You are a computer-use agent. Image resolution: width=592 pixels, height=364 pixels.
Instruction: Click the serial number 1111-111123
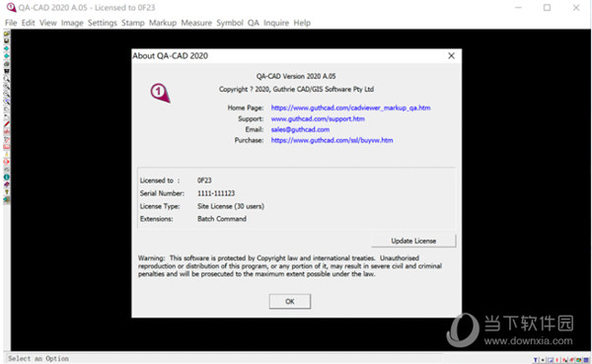216,193
